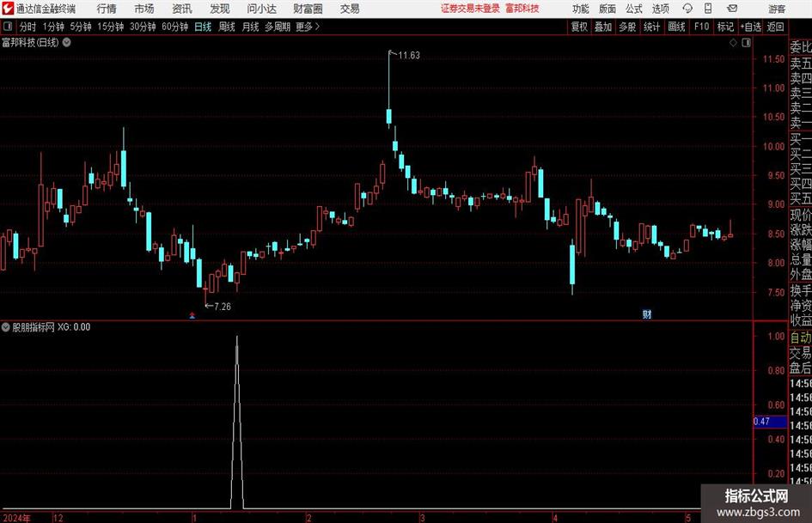Switch to 分时 intraday view
The height and width of the screenshot is (523, 812).
[x=28, y=27]
